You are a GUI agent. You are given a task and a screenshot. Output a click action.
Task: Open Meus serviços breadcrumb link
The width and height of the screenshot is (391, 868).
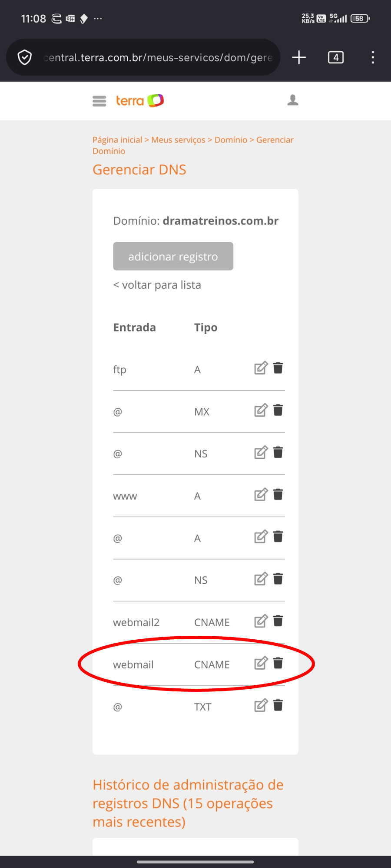pyautogui.click(x=178, y=140)
